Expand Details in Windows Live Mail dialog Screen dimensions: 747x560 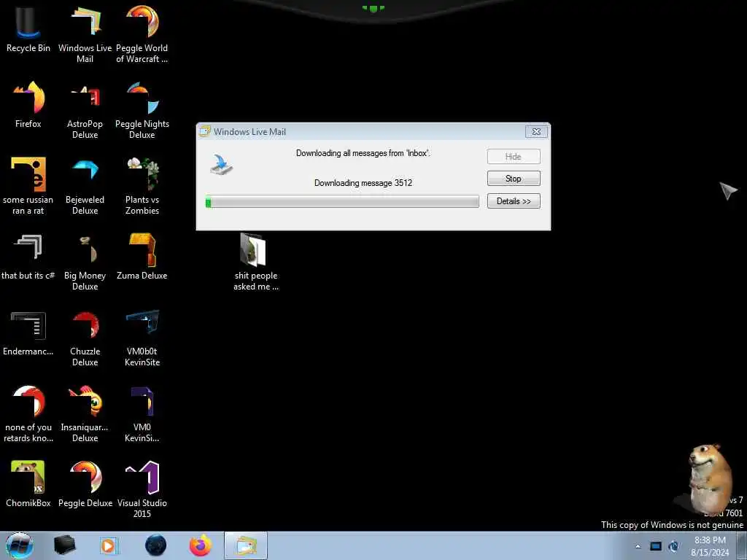click(514, 201)
